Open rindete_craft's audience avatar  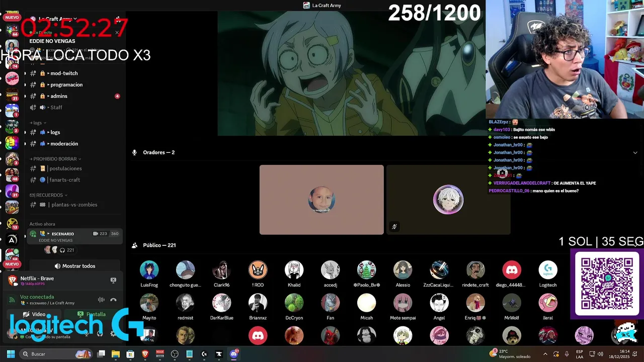[475, 270]
